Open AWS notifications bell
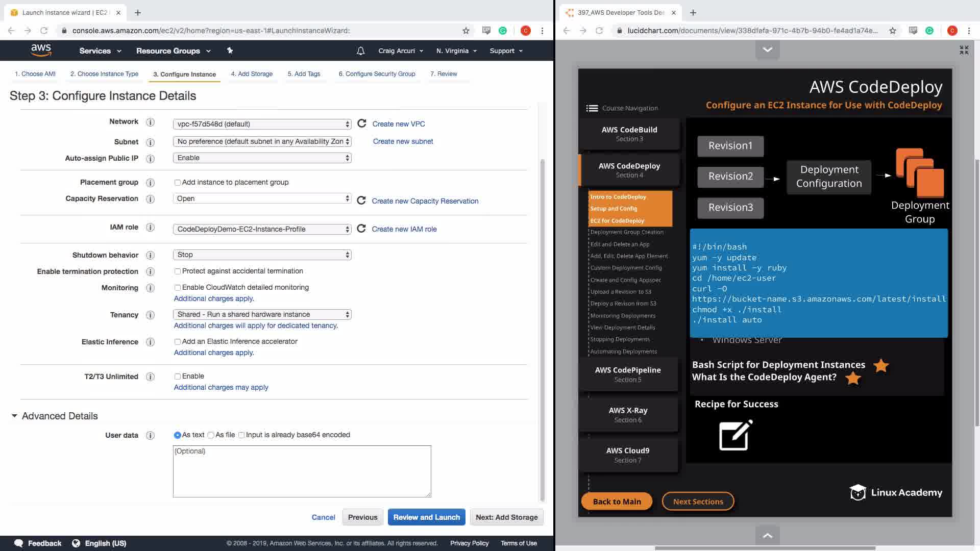 pos(360,51)
